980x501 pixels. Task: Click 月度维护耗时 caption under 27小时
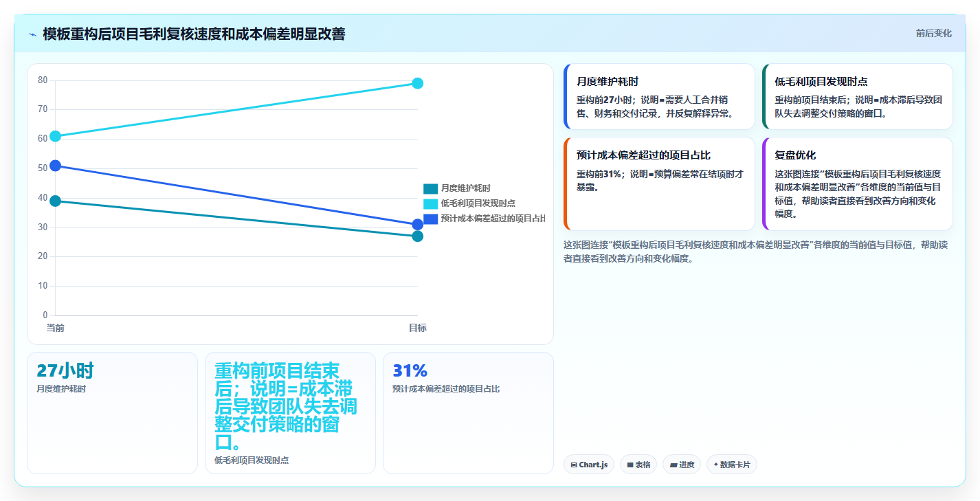point(61,389)
